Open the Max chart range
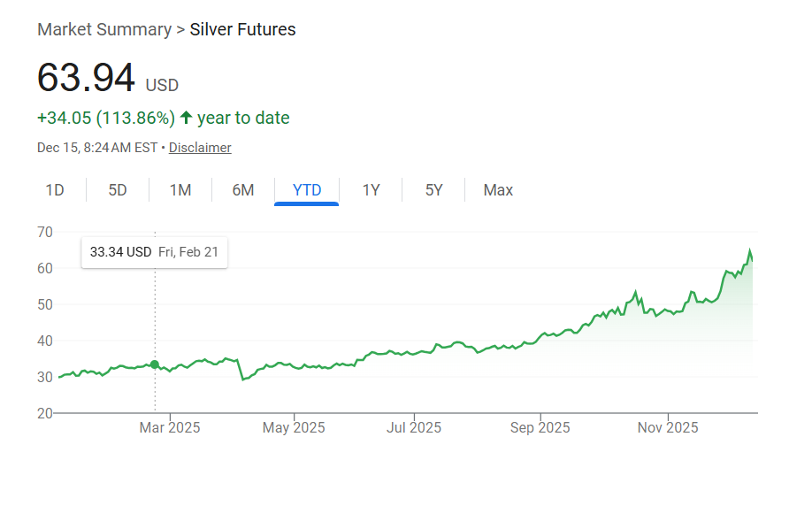 pos(497,189)
